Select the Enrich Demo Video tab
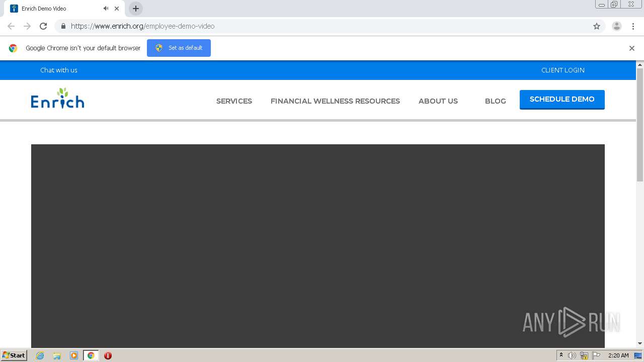 click(64, 9)
